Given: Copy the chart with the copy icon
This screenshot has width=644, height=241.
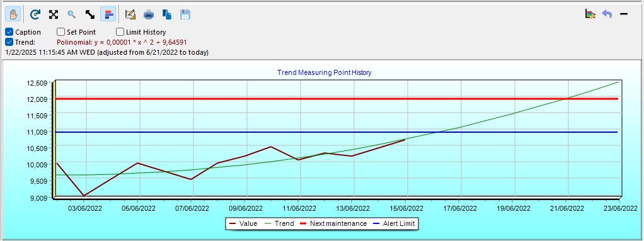Looking at the screenshot, I should click(167, 14).
